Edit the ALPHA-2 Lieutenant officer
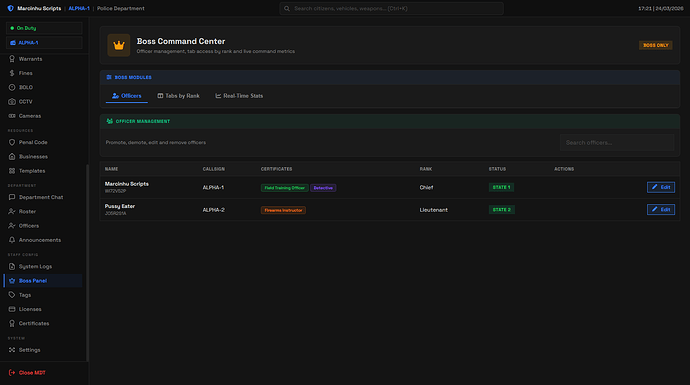This screenshot has width=690, height=385. 661,209
